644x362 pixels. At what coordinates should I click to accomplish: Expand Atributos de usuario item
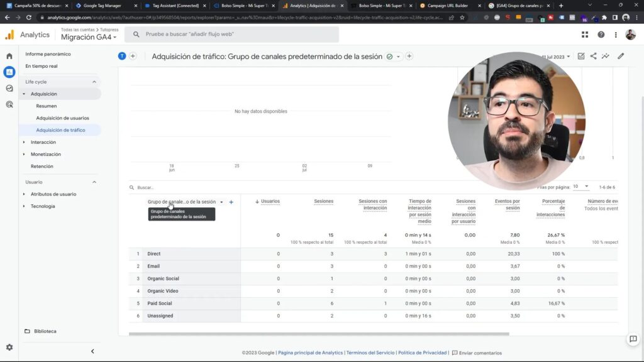[x=24, y=194]
